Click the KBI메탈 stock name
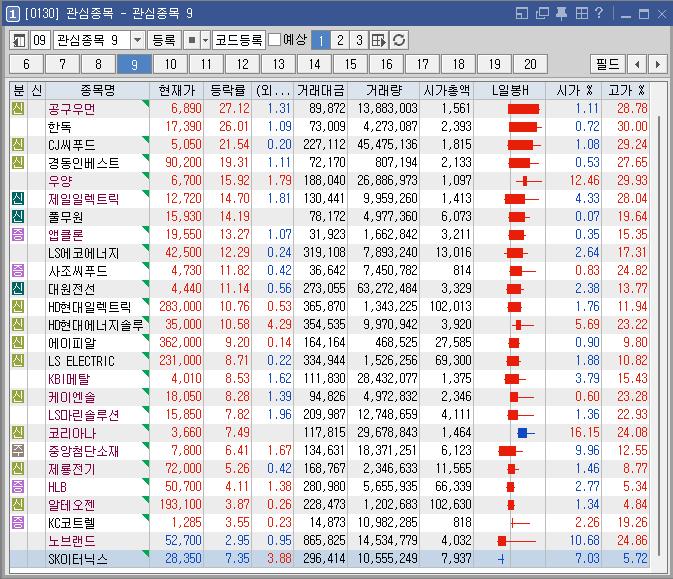This screenshot has height=579, width=673. click(69, 379)
